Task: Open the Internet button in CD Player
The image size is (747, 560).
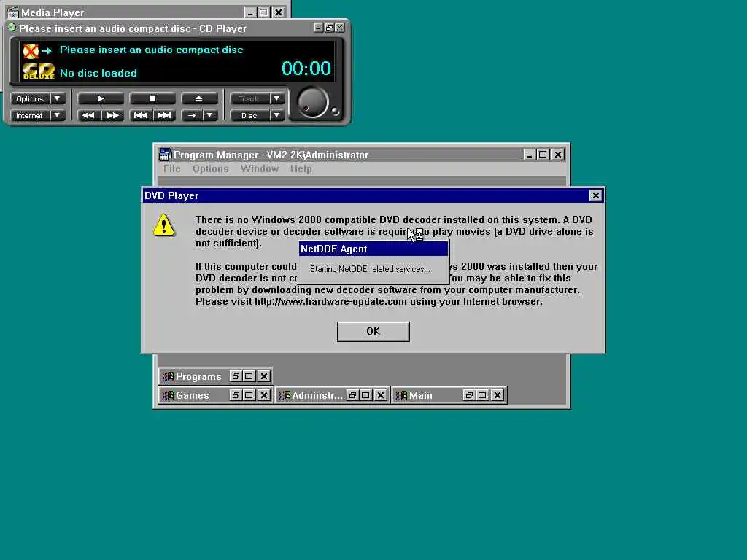Action: click(x=30, y=115)
